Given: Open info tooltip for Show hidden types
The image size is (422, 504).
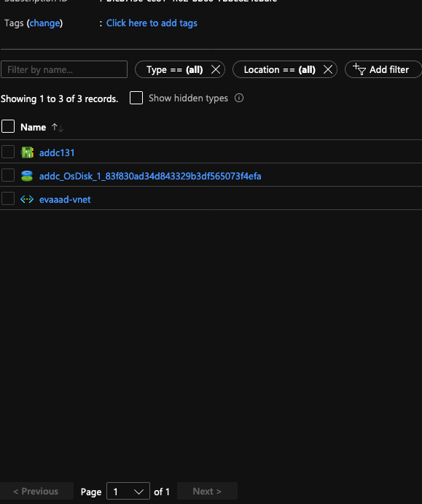Looking at the screenshot, I should pos(239,98).
